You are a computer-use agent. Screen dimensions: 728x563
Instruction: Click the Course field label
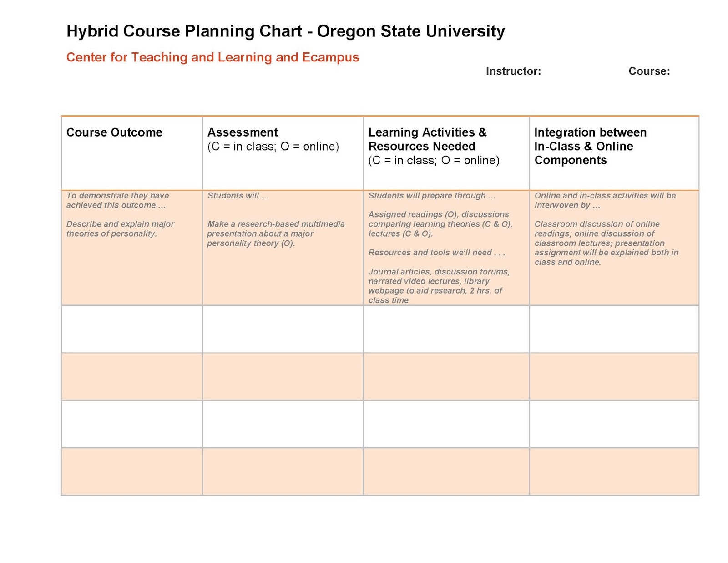click(x=649, y=71)
